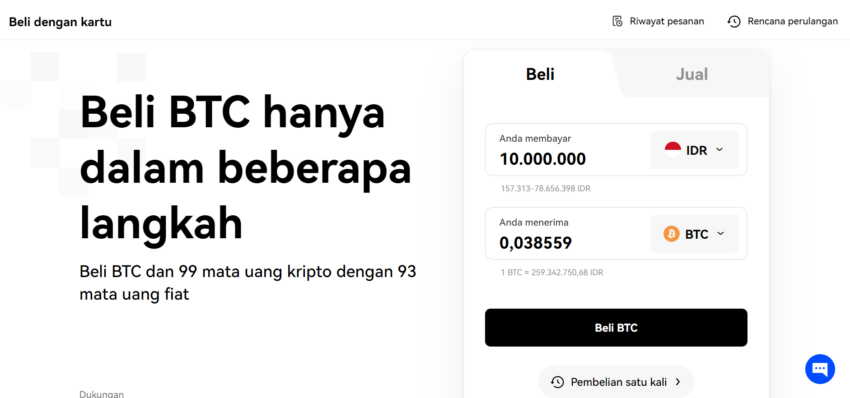Viewport: 850px width, 398px height.
Task: Open the blue chat support bubble
Action: pyautogui.click(x=820, y=369)
